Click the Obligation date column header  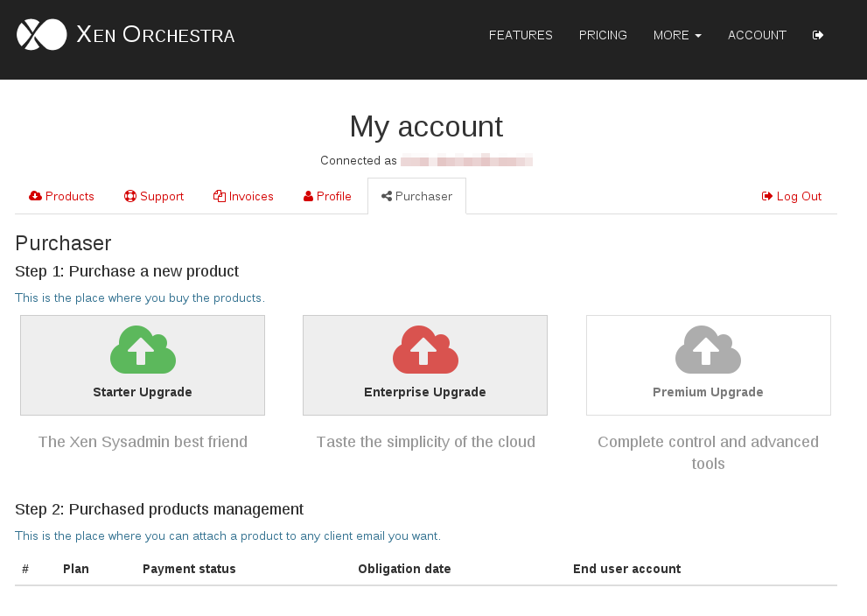pos(404,569)
